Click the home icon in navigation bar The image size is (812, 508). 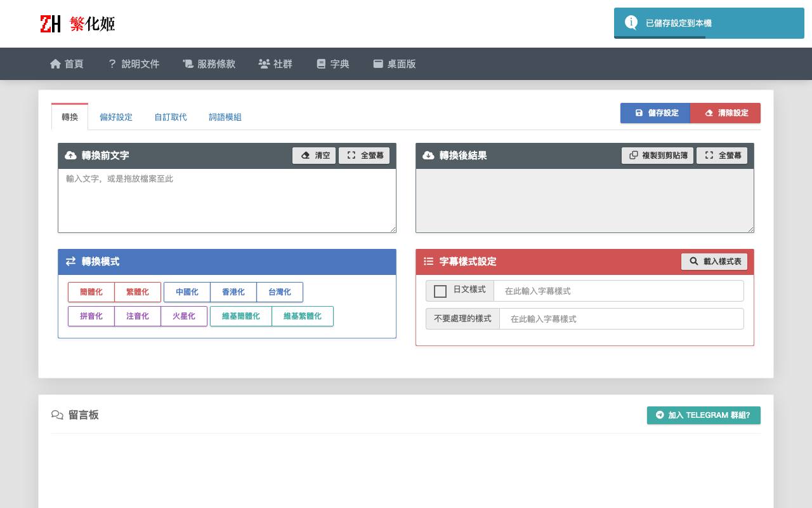[55, 63]
